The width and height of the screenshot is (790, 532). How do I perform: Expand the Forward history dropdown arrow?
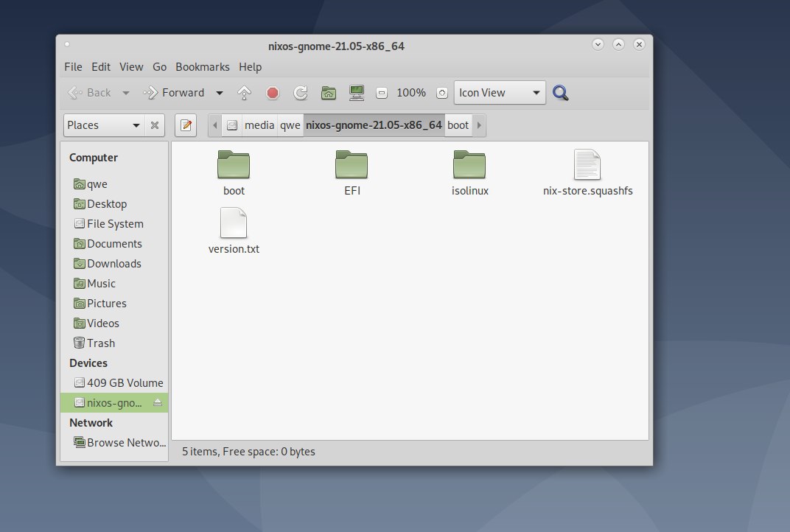(x=220, y=93)
